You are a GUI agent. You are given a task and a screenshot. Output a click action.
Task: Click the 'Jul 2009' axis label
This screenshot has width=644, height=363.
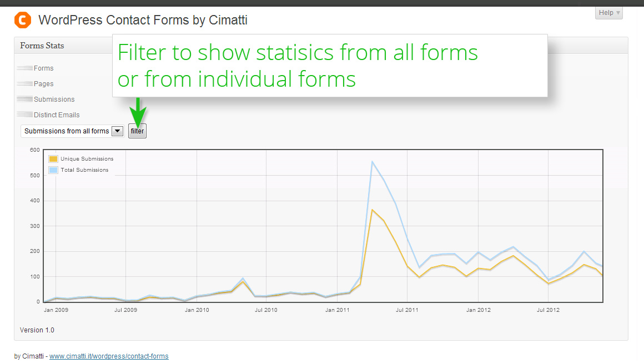tap(125, 310)
